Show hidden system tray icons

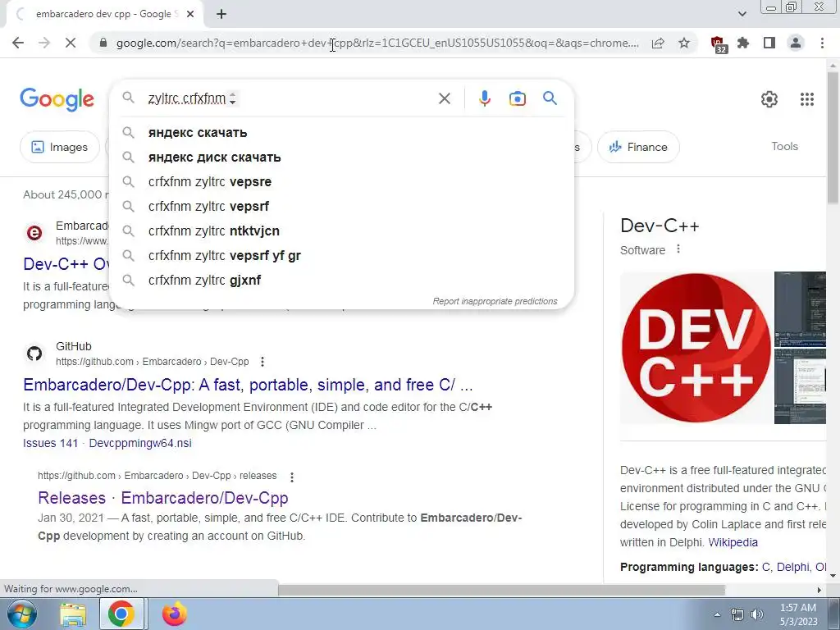click(x=717, y=614)
